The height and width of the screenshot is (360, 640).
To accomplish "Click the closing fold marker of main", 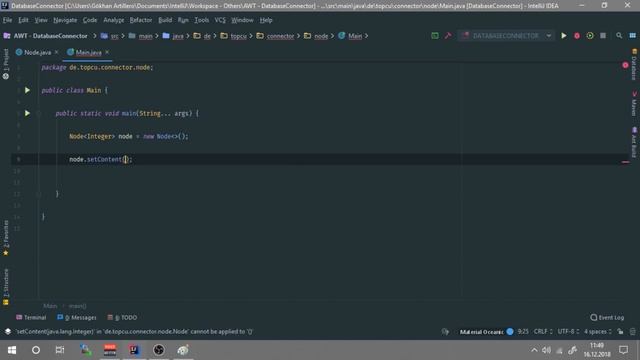I will tap(39, 194).
